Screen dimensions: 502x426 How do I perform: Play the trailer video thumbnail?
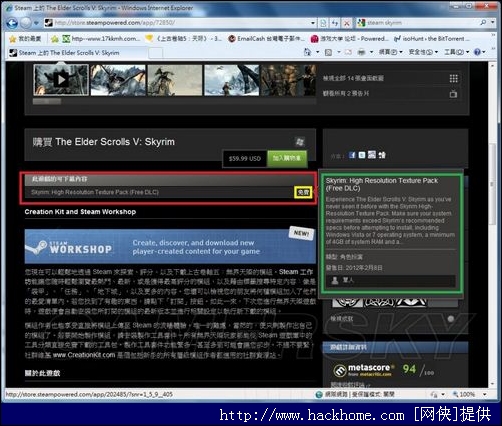[x=61, y=80]
